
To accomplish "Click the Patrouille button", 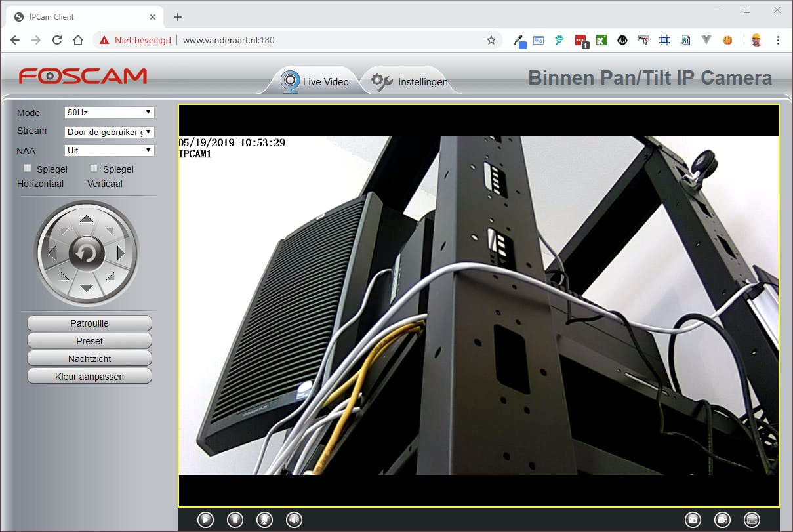I will coord(90,323).
